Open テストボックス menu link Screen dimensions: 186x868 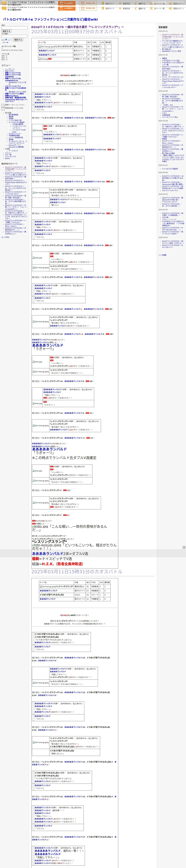(x=10, y=157)
